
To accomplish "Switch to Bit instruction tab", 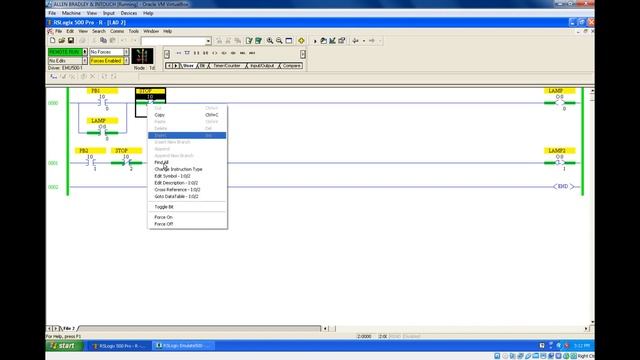I will [x=202, y=66].
